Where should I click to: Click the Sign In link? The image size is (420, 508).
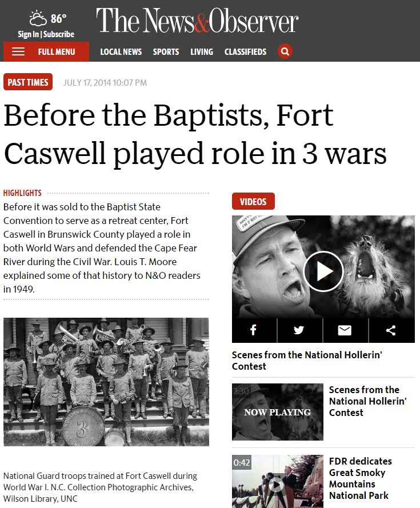click(x=28, y=34)
